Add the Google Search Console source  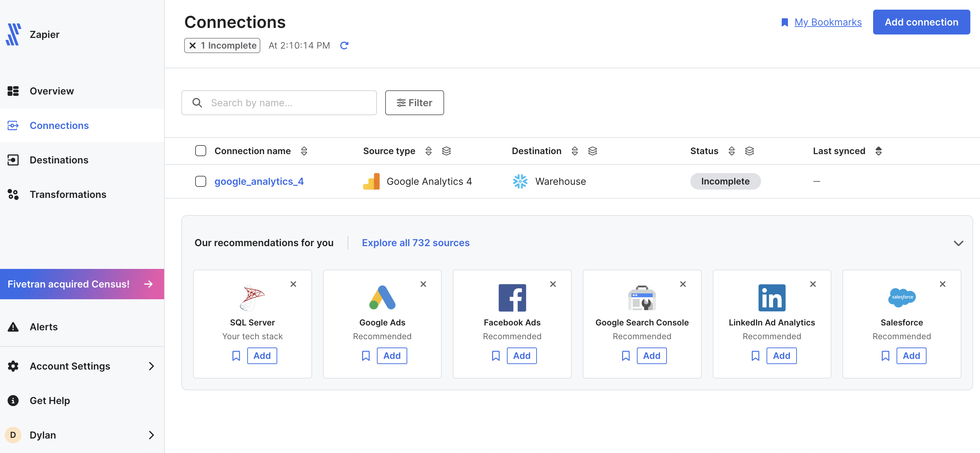652,356
